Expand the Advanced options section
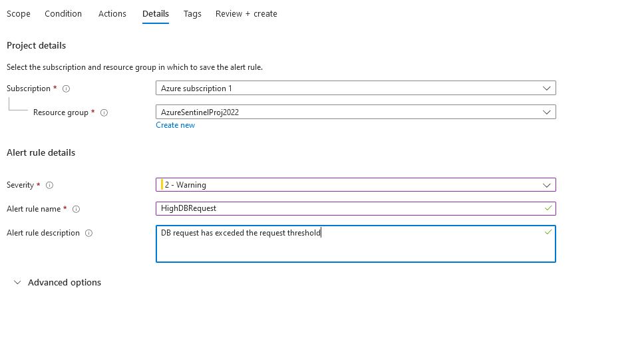 (x=57, y=282)
